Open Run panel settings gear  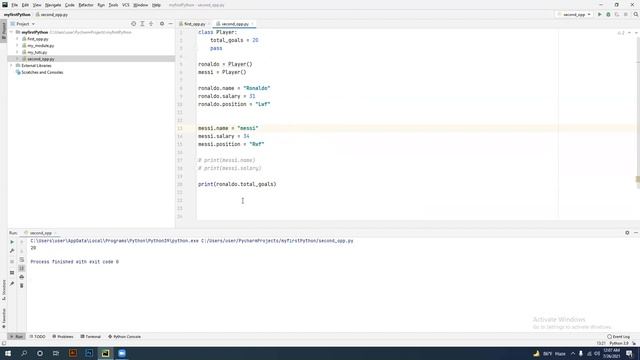627,233
